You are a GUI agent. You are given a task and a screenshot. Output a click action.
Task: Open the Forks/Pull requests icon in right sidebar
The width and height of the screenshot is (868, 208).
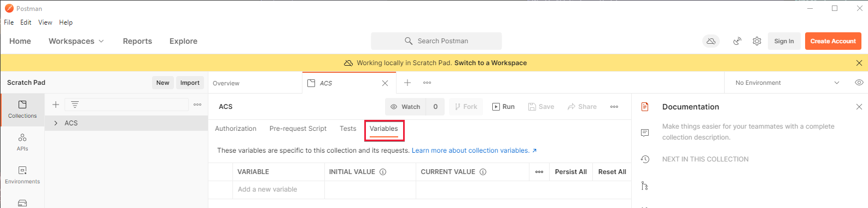pyautogui.click(x=645, y=186)
